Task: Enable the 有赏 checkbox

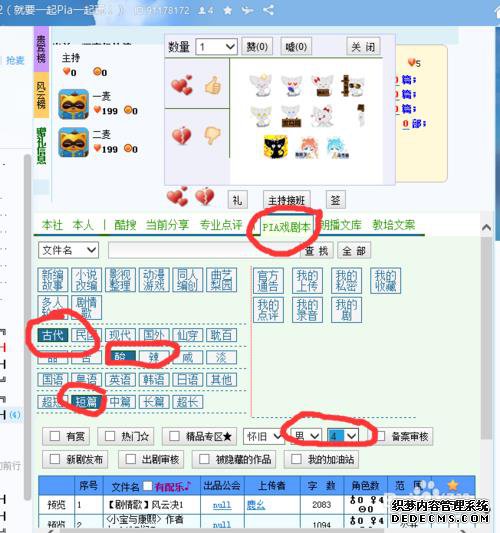Action: 55,436
